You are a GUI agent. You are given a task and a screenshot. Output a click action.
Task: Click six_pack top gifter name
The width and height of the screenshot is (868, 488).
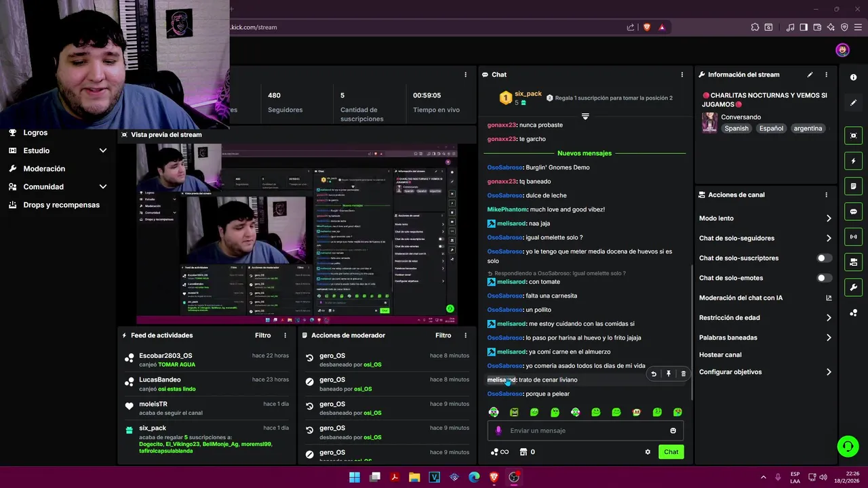point(528,94)
